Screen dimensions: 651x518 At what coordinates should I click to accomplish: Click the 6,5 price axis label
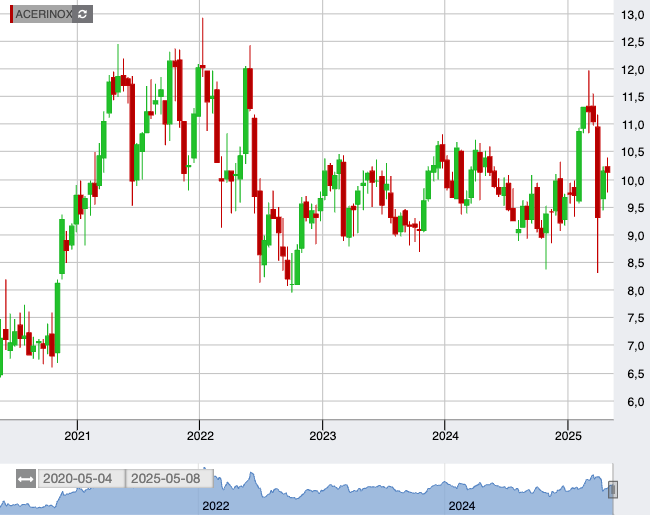635,374
